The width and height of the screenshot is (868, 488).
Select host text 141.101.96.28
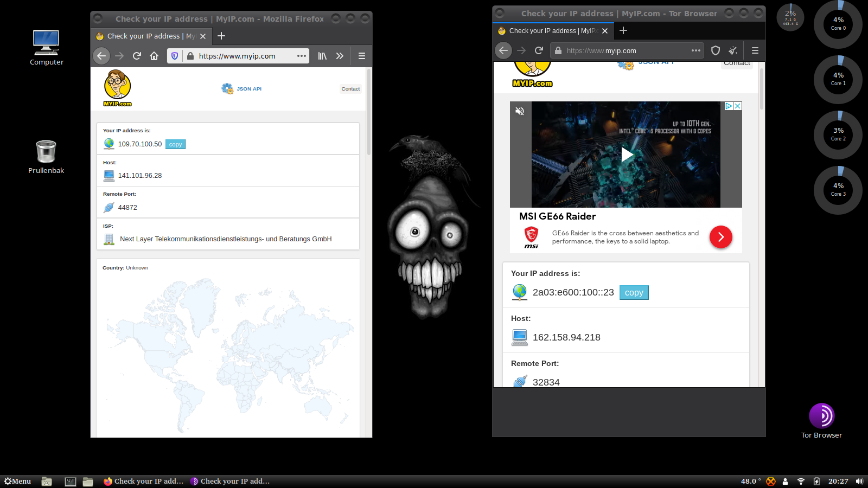point(140,176)
